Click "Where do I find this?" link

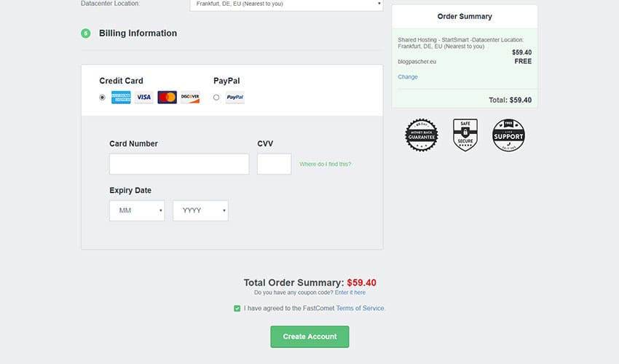[325, 165]
